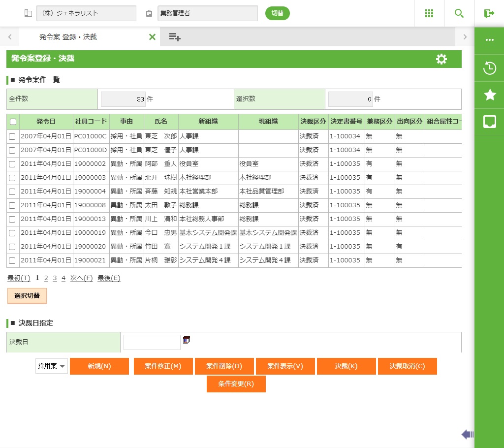Click into the 決裁日 date input field
This screenshot has width=504, height=448.
[152, 342]
